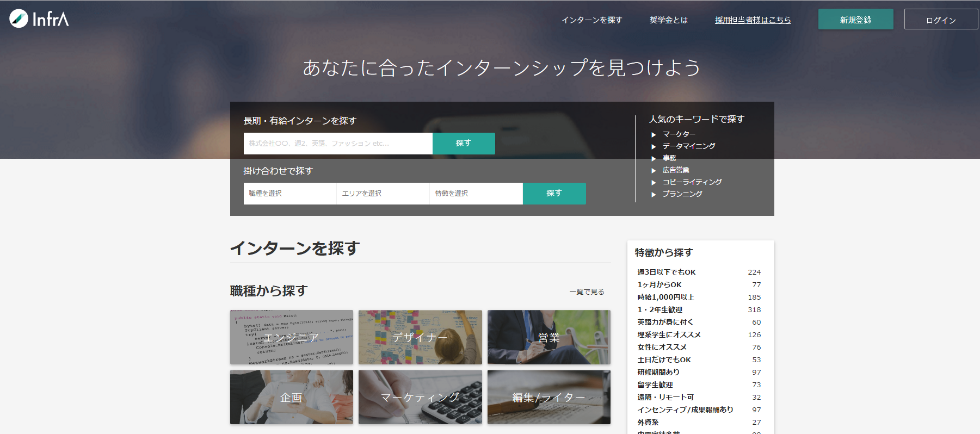
Task: Select popular keyword 広告営業
Action: (676, 170)
